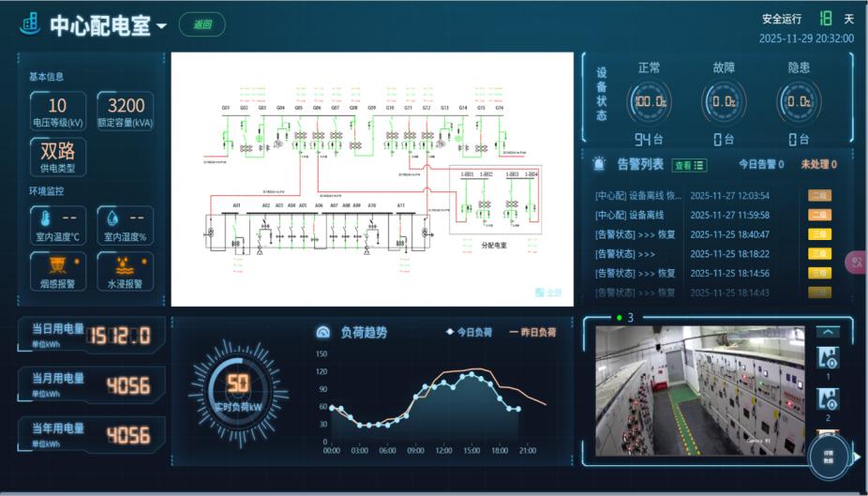Click the building logo icon beside the title

[30, 23]
